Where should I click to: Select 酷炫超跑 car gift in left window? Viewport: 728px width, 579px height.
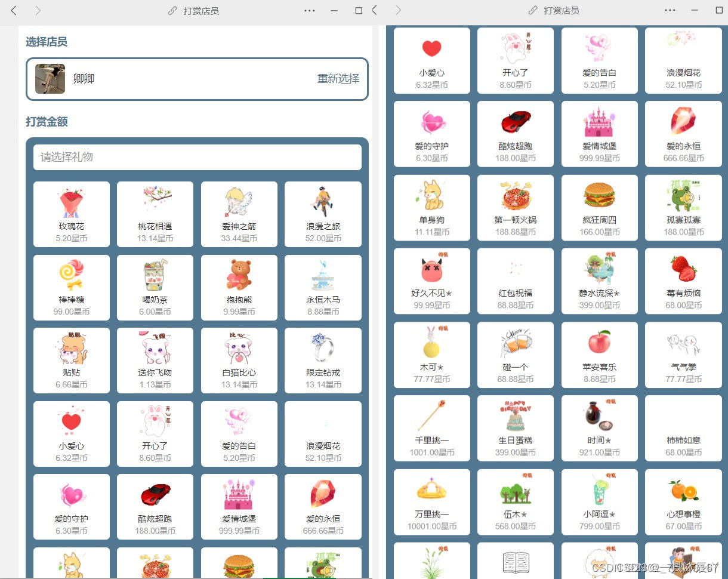pos(155,507)
